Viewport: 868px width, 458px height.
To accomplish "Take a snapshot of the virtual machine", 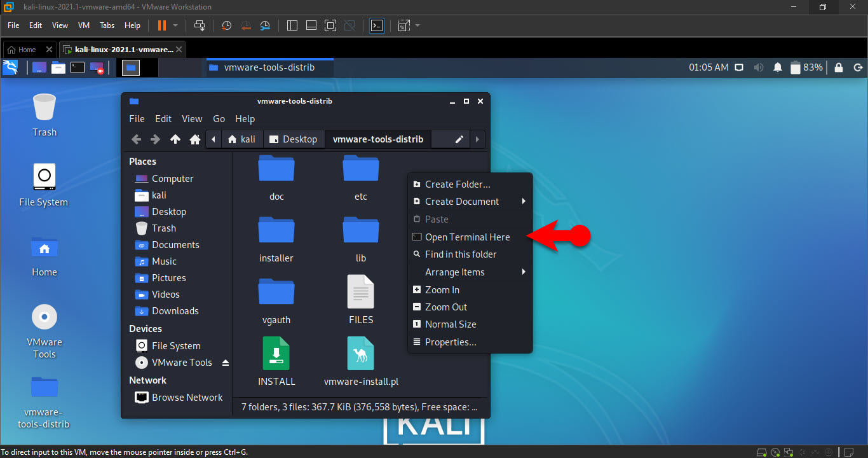I will coord(227,25).
